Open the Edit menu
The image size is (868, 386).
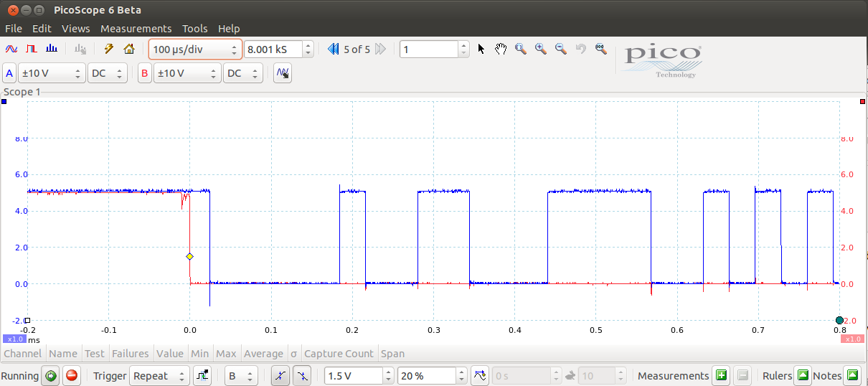(x=42, y=29)
